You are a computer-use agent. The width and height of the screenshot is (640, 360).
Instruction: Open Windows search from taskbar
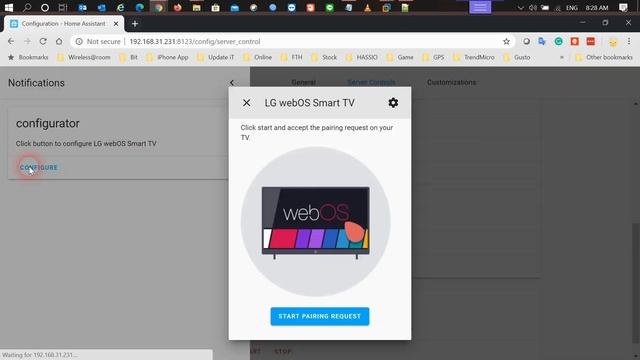pos(27,7)
